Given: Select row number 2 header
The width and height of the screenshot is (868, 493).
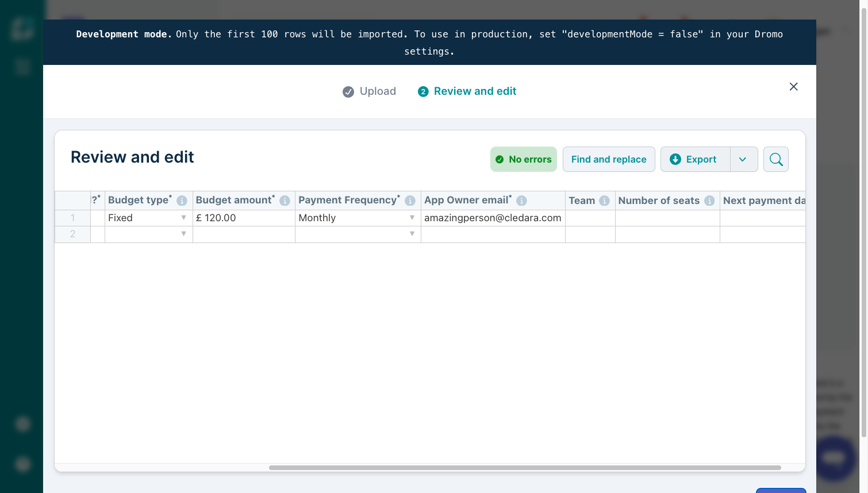Looking at the screenshot, I should [x=72, y=234].
